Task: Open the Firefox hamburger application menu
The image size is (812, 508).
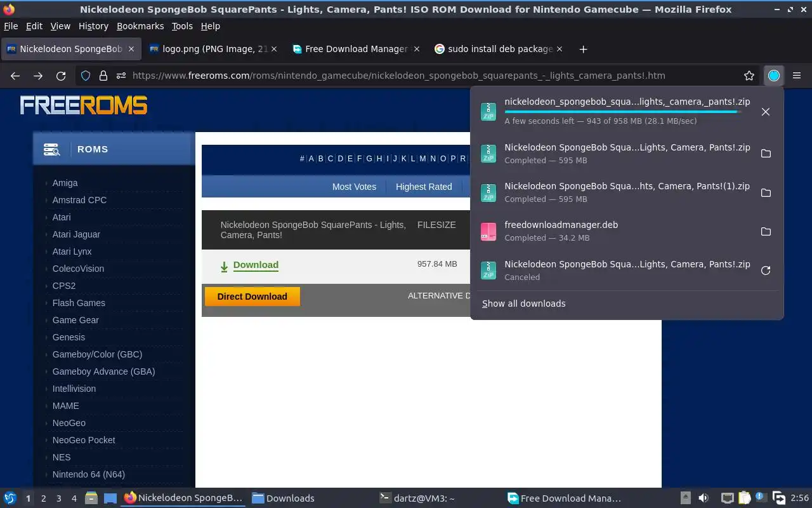Action: click(797, 76)
